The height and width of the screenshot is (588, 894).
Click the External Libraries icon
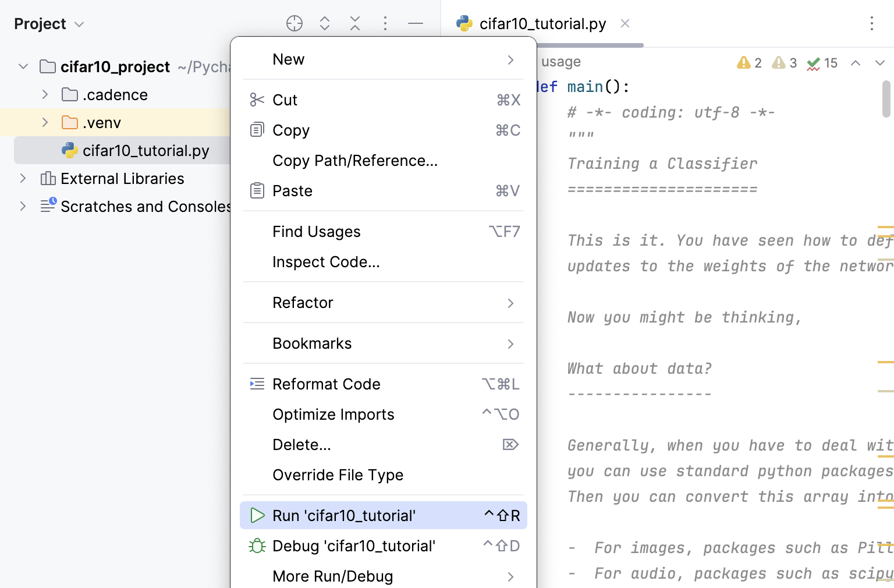click(48, 178)
